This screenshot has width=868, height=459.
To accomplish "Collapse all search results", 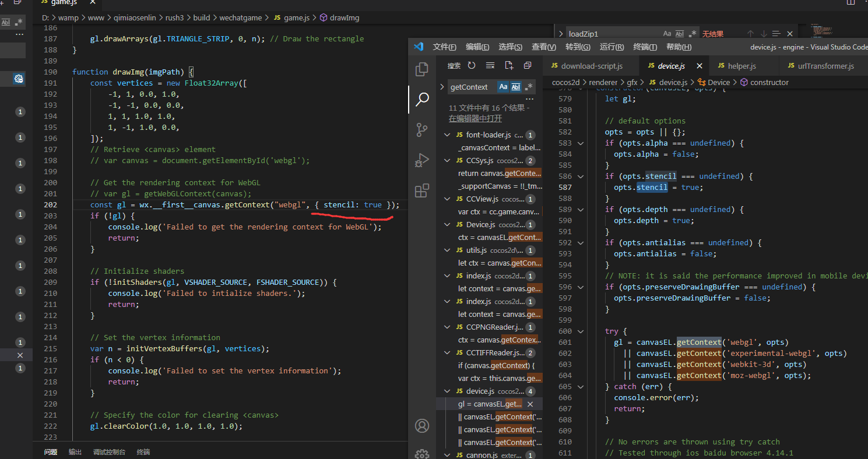I will 528,66.
